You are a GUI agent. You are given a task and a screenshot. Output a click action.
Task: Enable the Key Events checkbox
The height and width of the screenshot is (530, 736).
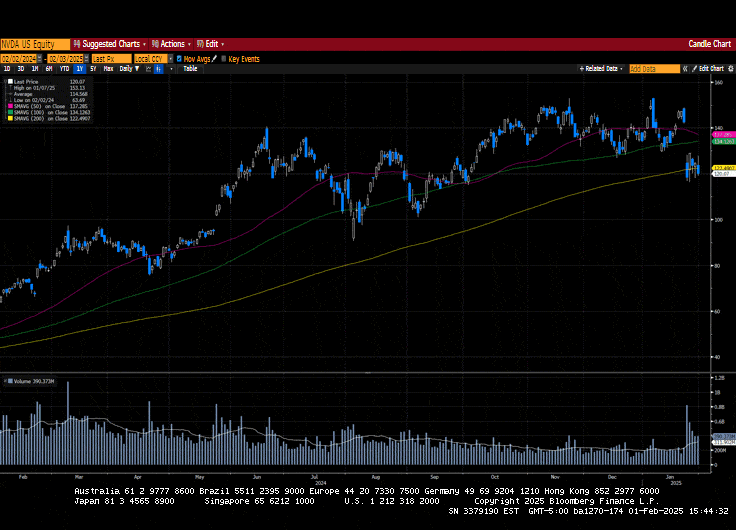click(223, 59)
